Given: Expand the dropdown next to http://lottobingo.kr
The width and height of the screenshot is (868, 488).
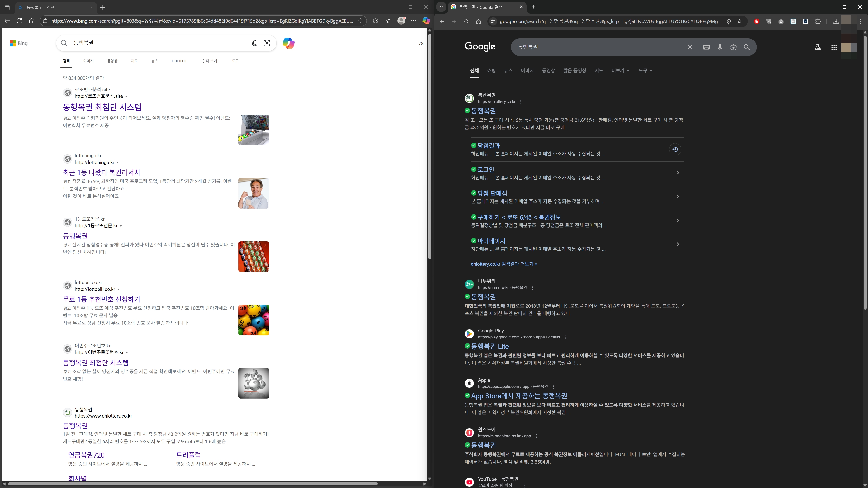Looking at the screenshot, I should tap(118, 163).
